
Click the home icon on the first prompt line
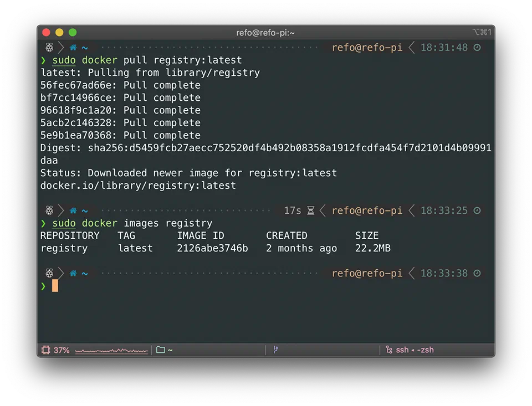pos(73,48)
